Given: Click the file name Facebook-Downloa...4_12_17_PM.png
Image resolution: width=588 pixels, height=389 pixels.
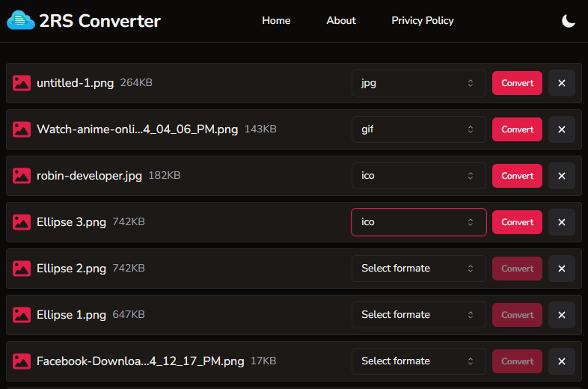Looking at the screenshot, I should point(140,361).
